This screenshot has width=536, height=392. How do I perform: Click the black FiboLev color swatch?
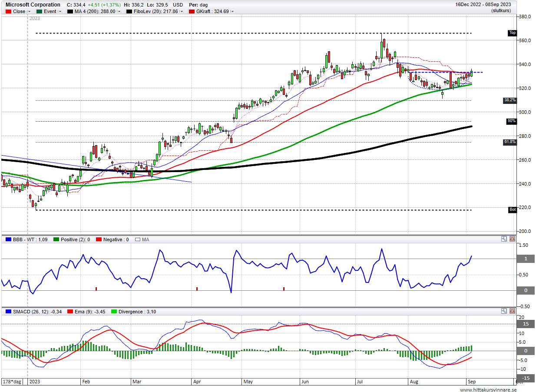click(x=129, y=12)
